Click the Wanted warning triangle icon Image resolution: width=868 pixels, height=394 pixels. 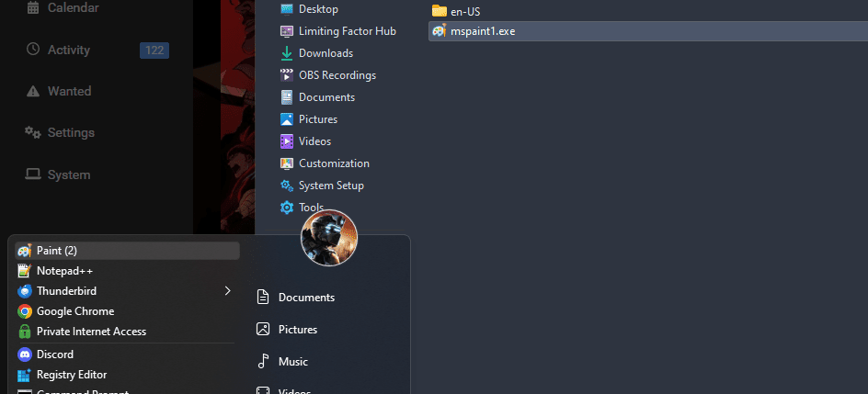(33, 91)
